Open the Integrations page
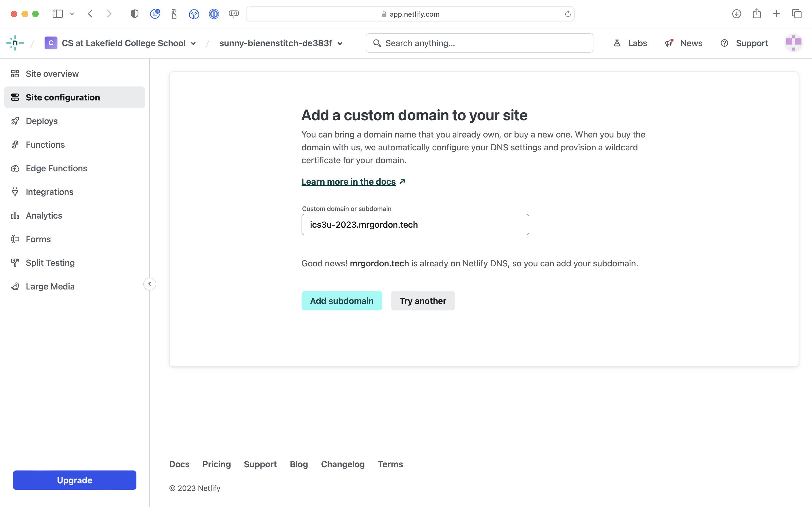812x507 pixels. pos(74,192)
